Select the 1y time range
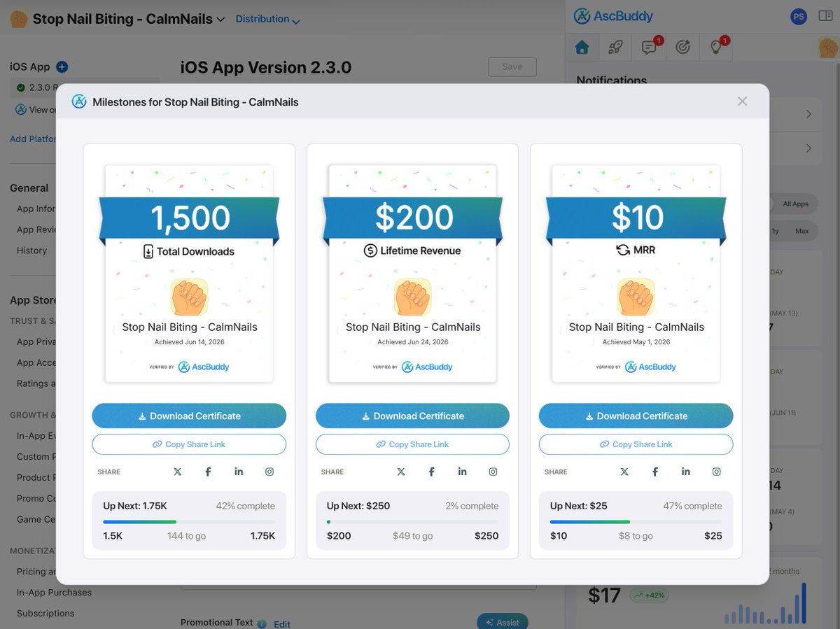Image resolution: width=840 pixels, height=629 pixels. [x=775, y=231]
